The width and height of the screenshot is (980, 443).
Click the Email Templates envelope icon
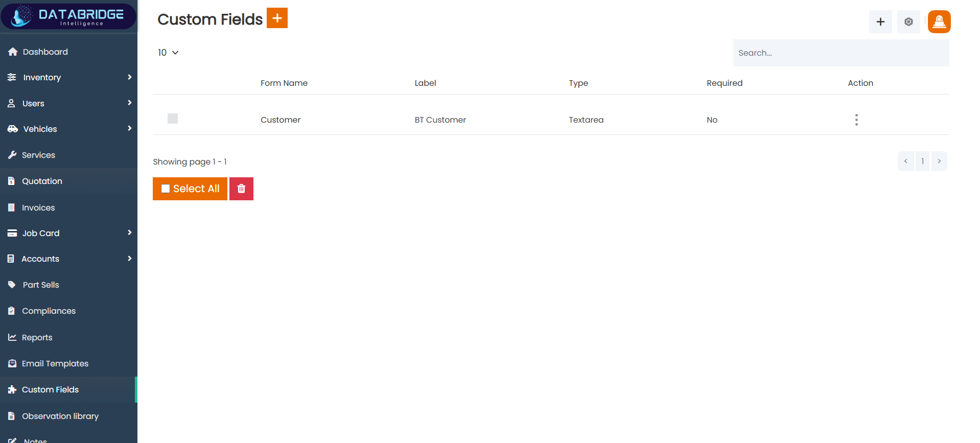coord(12,363)
